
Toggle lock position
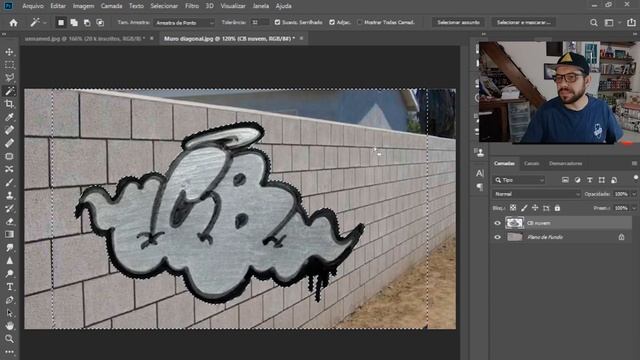(535, 208)
